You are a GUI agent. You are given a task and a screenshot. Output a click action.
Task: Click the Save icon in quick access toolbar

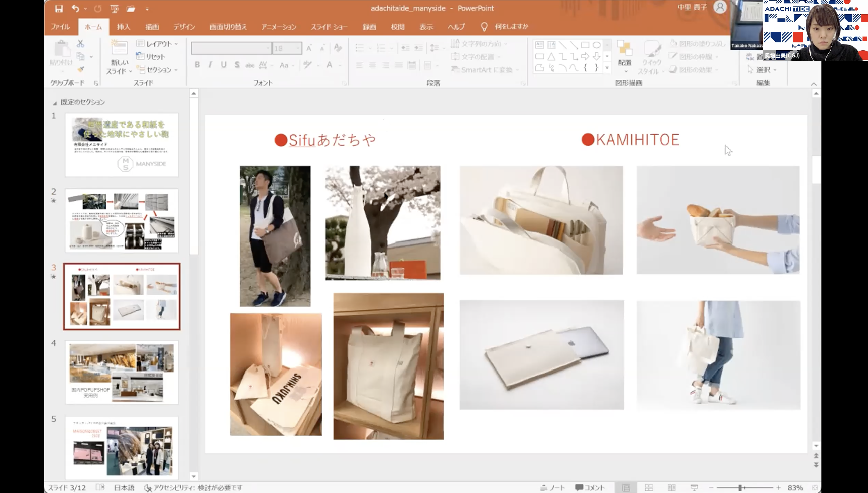(59, 9)
